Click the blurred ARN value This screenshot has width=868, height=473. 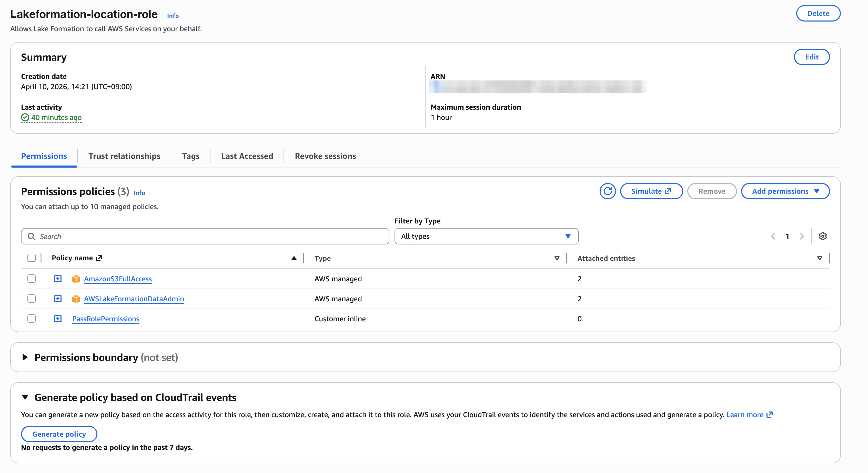(x=538, y=87)
